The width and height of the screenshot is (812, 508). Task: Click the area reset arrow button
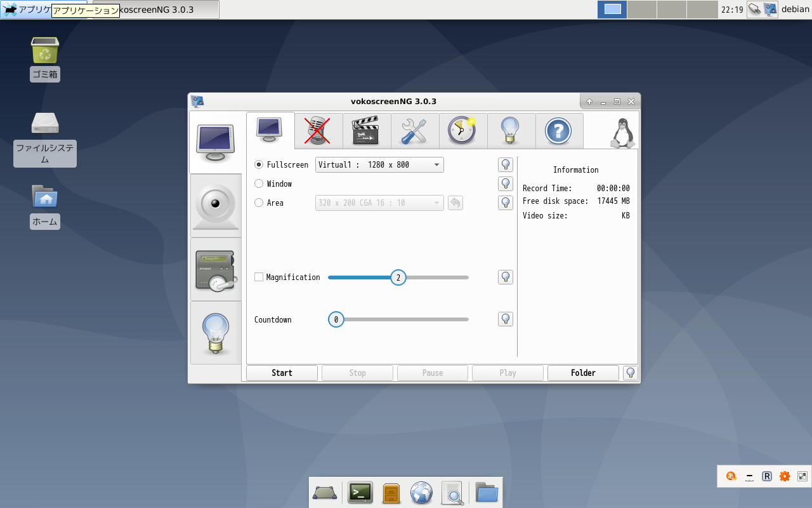click(455, 203)
